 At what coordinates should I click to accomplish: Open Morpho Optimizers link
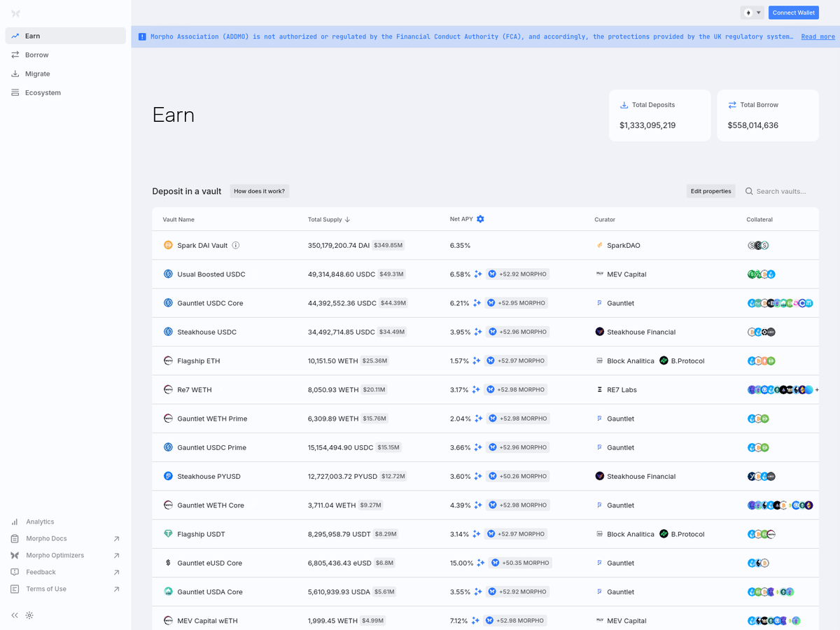[x=66, y=555]
